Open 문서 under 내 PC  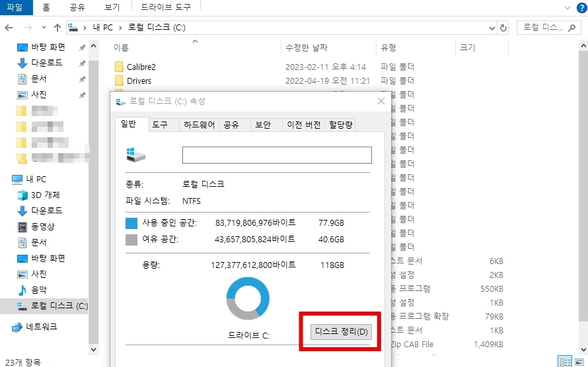(x=38, y=242)
